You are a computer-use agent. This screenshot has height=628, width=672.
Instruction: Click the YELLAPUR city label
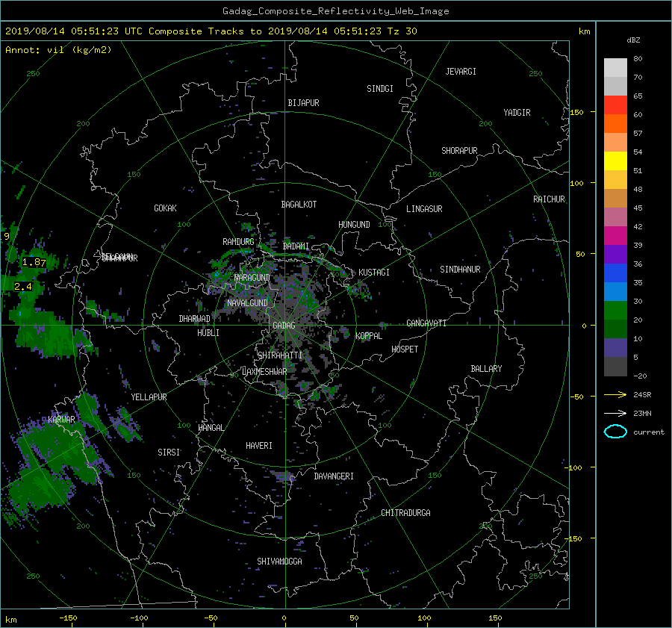click(149, 397)
